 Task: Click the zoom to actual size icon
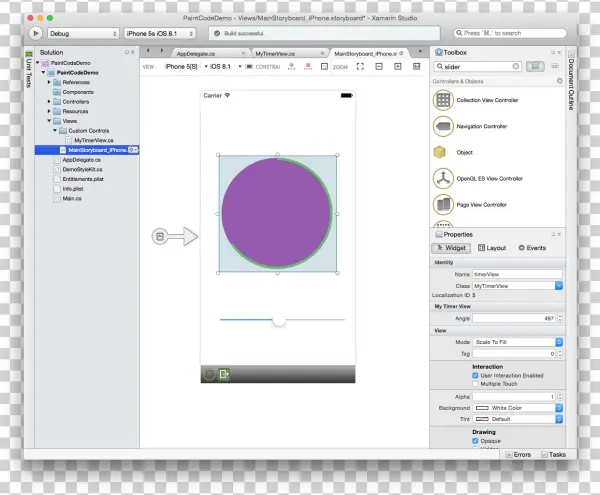point(416,67)
